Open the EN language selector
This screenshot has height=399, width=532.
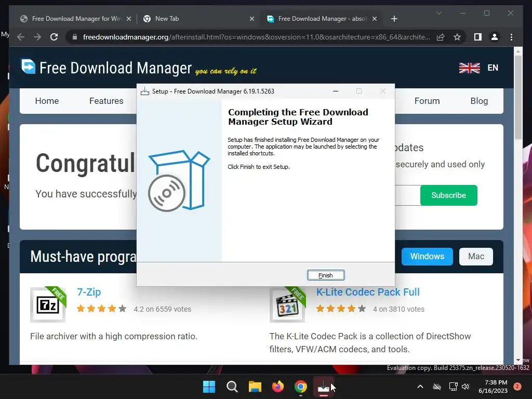[x=493, y=68]
